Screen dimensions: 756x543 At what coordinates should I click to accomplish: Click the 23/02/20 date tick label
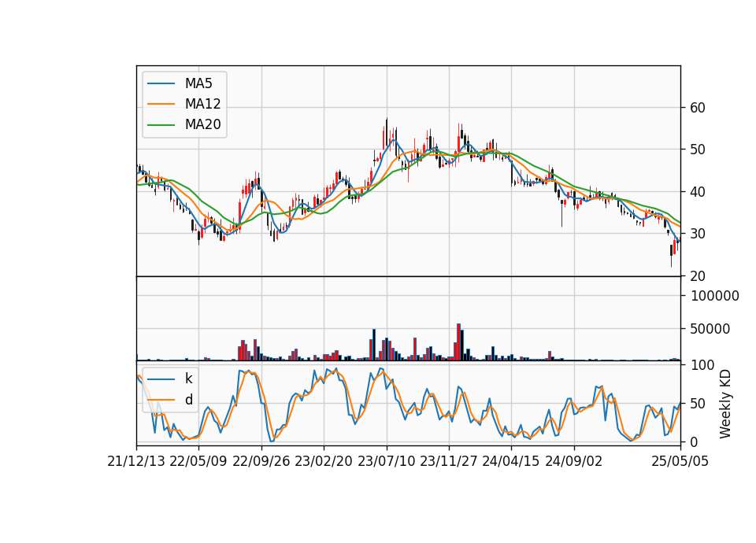(324, 461)
